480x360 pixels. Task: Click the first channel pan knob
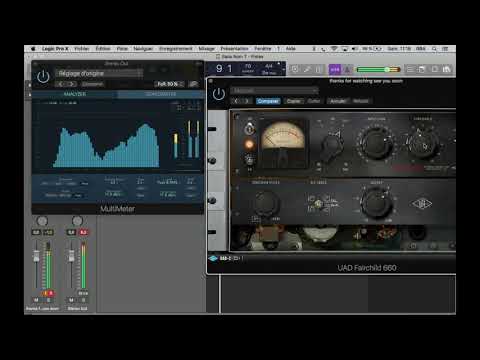point(42,221)
